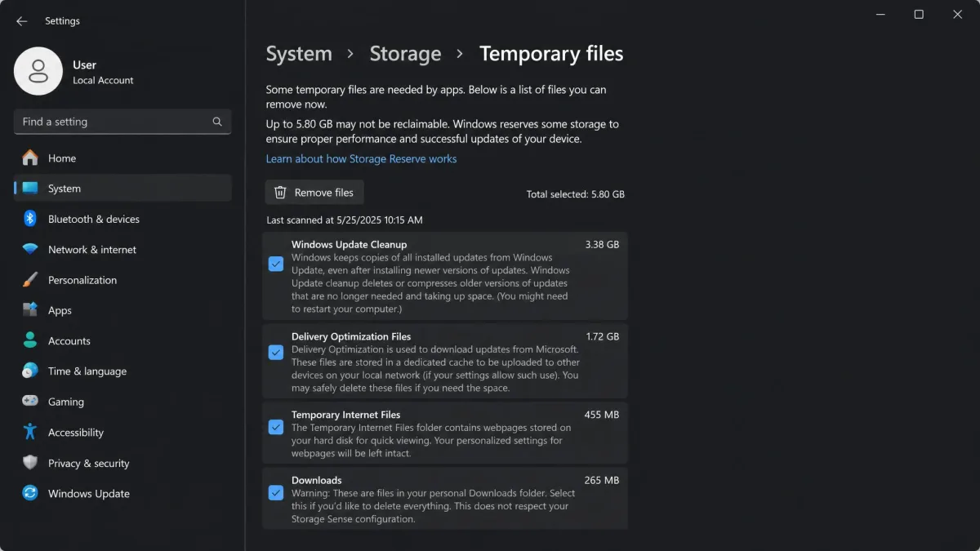Uncheck Windows Update Cleanup checkbox
980x551 pixels.
coord(276,264)
